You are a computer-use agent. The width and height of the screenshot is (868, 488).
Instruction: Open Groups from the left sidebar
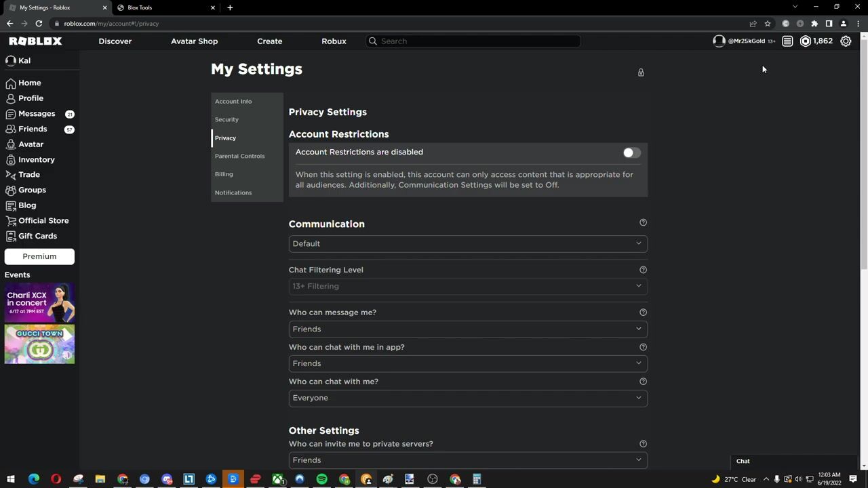[x=26, y=190]
